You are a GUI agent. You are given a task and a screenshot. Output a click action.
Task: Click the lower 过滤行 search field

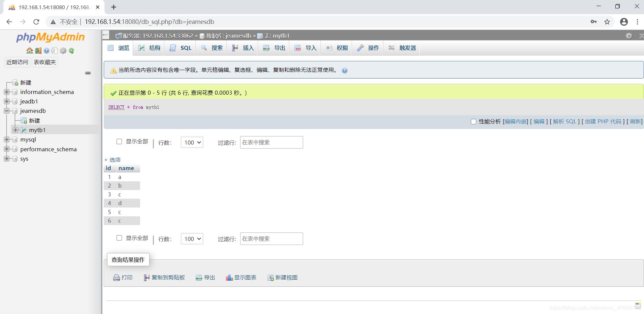271,239
